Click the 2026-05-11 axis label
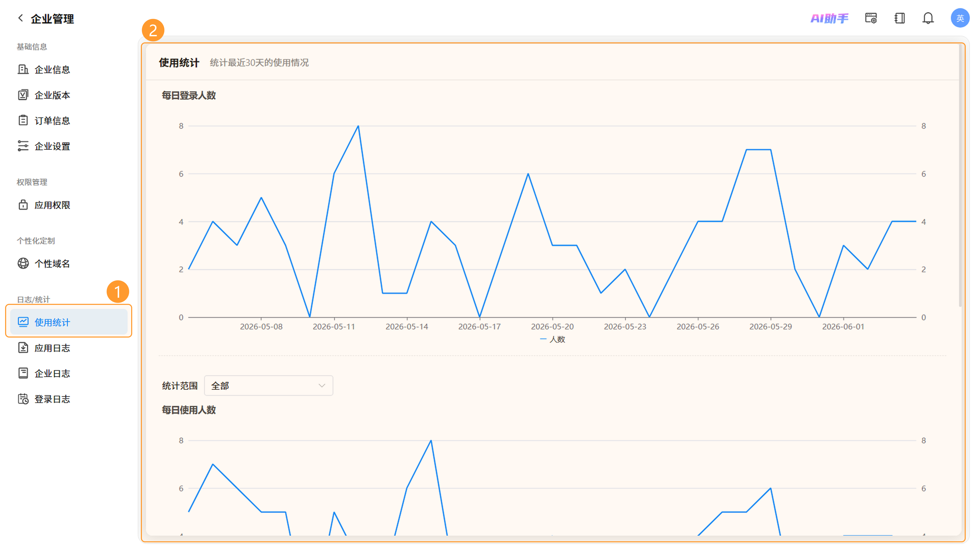This screenshot has height=551, width=980. coord(334,327)
